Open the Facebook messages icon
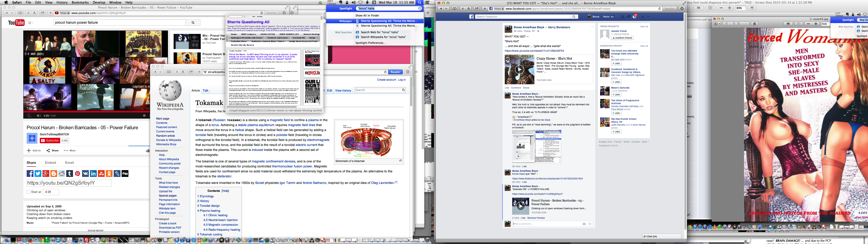 pyautogui.click(x=628, y=16)
